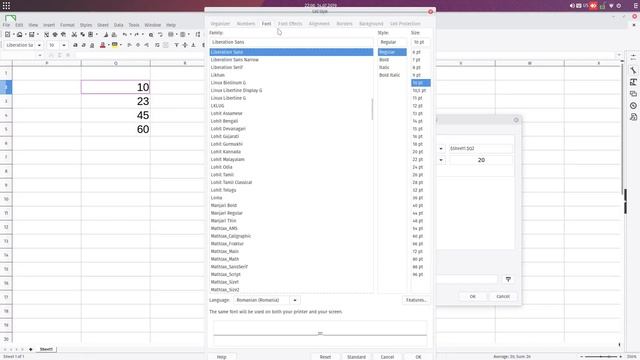Click spreadsheet cell containing 45

coord(116,115)
